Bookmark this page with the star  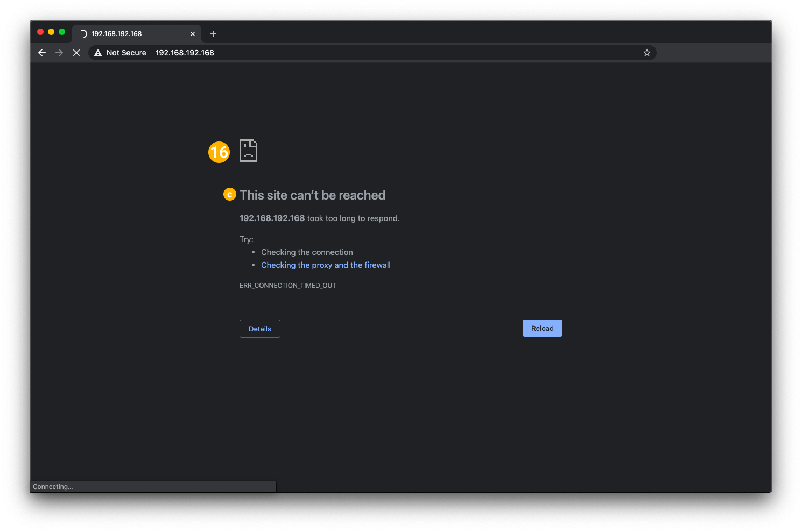pos(647,53)
